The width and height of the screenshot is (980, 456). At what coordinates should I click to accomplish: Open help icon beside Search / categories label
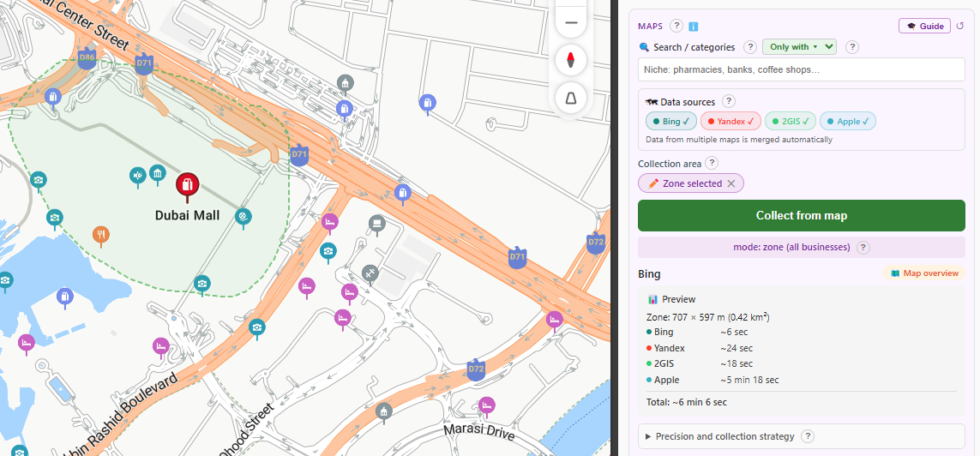pos(749,47)
